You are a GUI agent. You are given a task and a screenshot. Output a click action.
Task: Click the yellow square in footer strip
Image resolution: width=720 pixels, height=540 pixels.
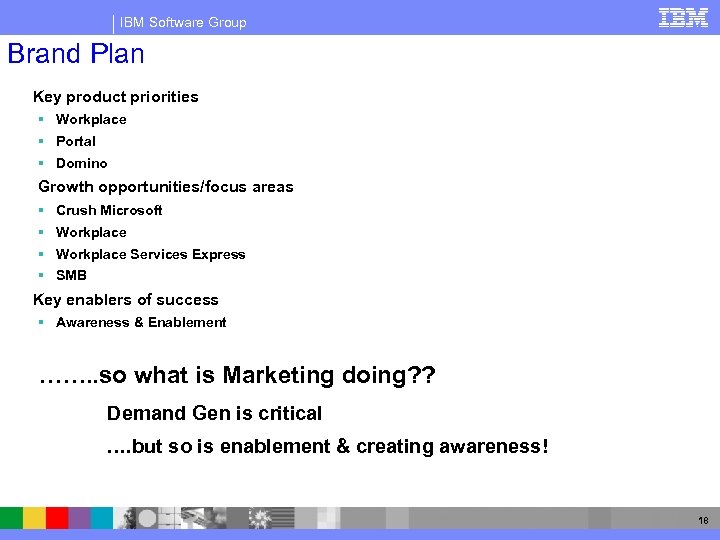pyautogui.click(x=34, y=518)
